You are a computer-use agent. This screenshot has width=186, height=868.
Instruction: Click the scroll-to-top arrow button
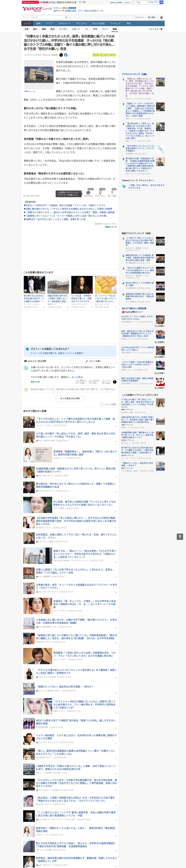(x=180, y=537)
